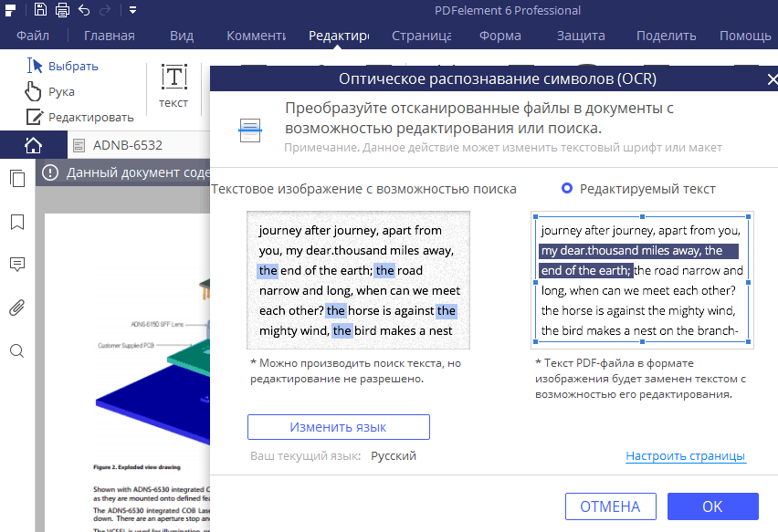Go to the home screen tab
778x532 pixels.
[x=33, y=144]
